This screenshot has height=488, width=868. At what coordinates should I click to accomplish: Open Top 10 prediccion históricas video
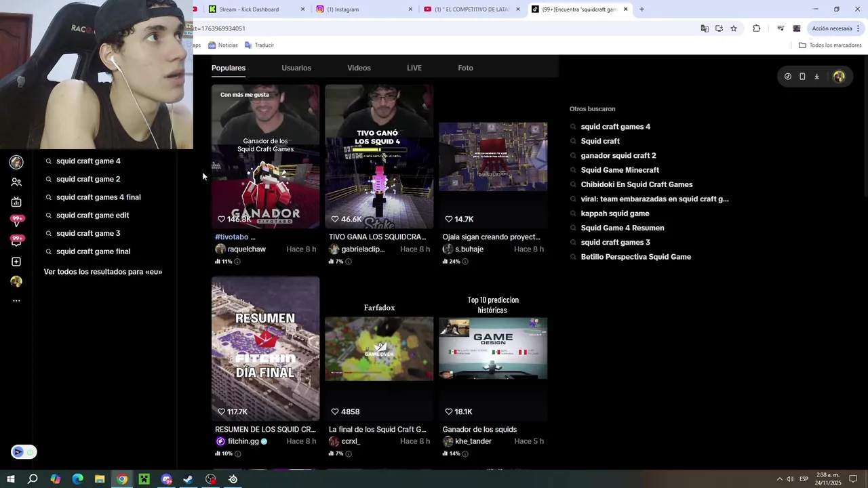(x=493, y=348)
